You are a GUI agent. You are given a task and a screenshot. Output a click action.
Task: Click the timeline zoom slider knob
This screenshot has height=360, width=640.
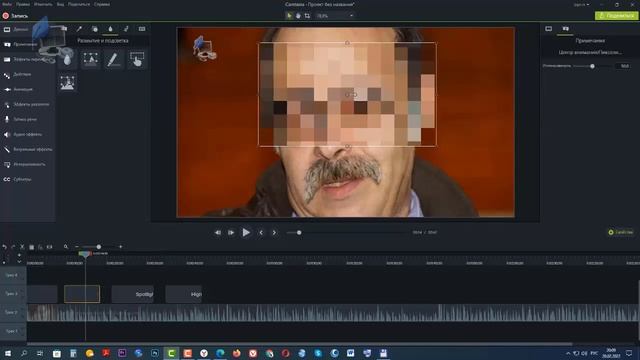tap(99, 247)
